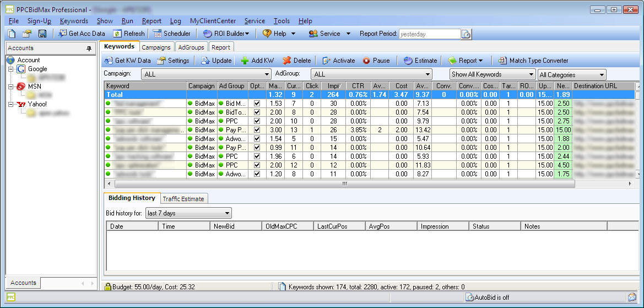This screenshot has width=644, height=308.
Task: Open ROI Builder dropdown
Action: tap(226, 34)
